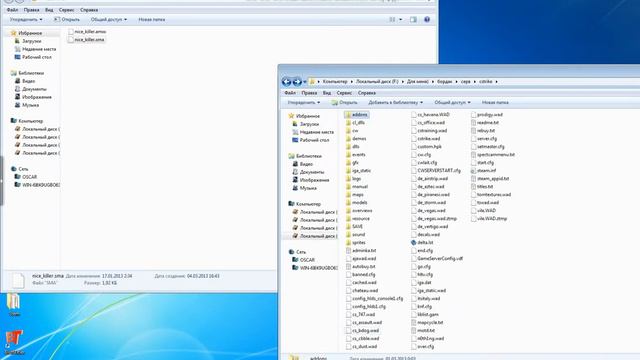Open view options arrow in back window

click(400, 20)
